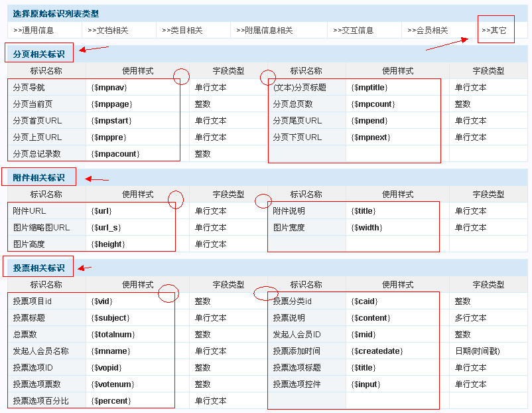Select the {$content} tag
Screen dimensions: 532x413
pos(371,318)
